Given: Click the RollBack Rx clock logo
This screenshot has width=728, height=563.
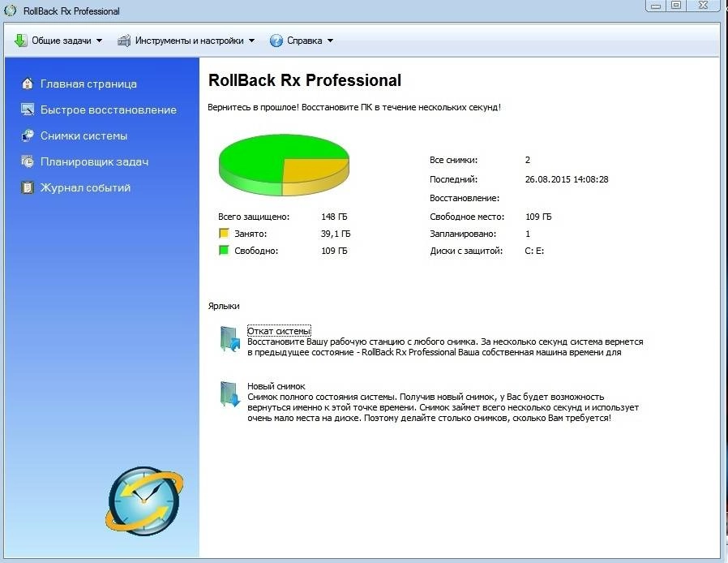Looking at the screenshot, I should click(144, 501).
